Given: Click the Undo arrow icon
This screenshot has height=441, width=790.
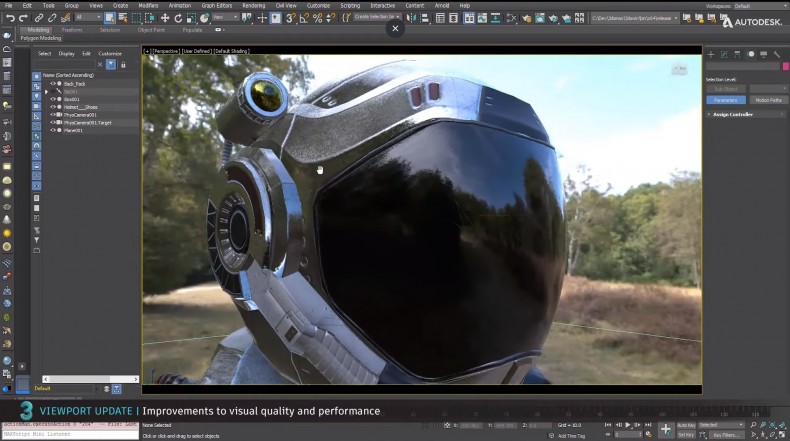Looking at the screenshot, I should (10, 18).
